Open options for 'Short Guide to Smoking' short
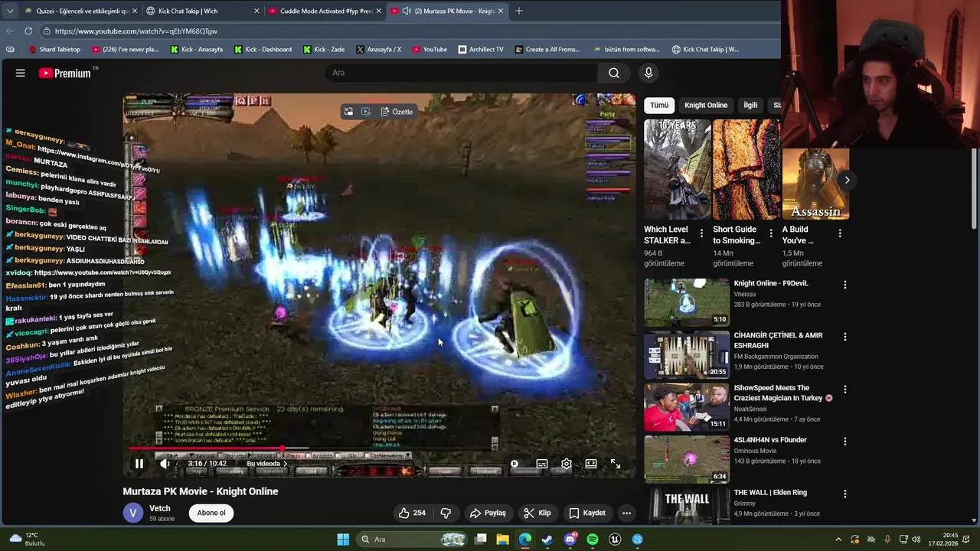The width and height of the screenshot is (980, 551). click(x=770, y=233)
